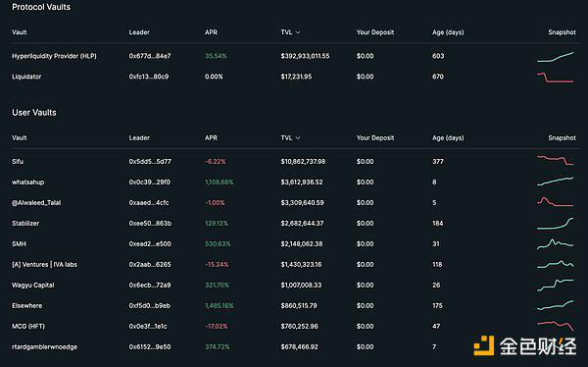588x367 pixels.
Task: Click Age (days) header in User Vaults
Action: point(448,137)
